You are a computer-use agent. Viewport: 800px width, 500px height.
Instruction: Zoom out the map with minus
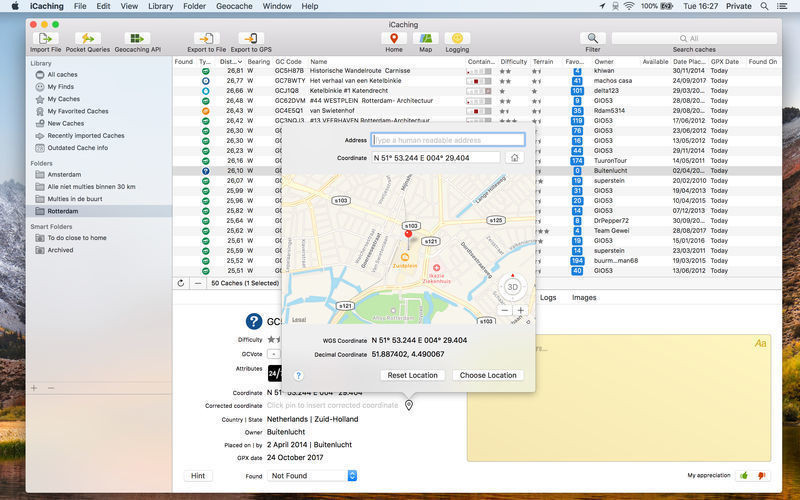pos(504,310)
